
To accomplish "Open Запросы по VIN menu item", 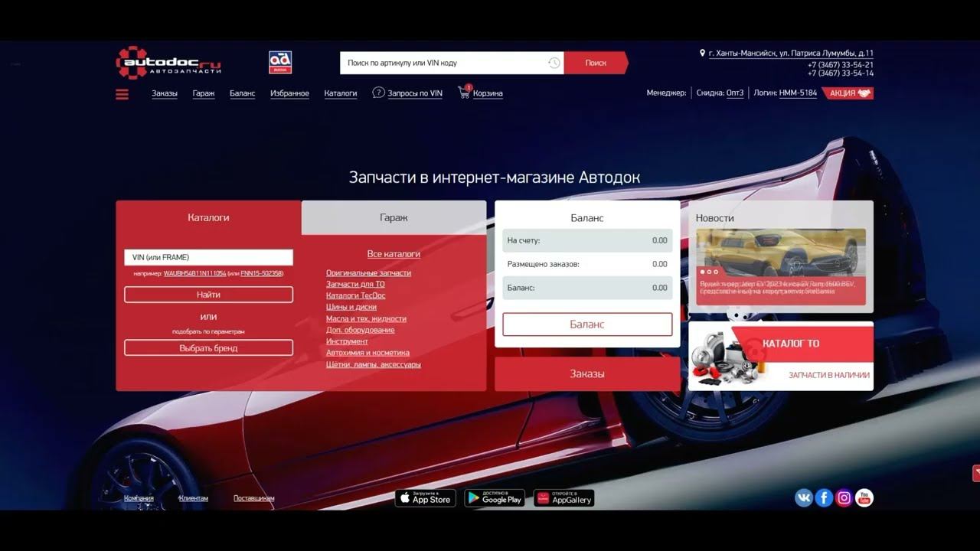I will 415,93.
